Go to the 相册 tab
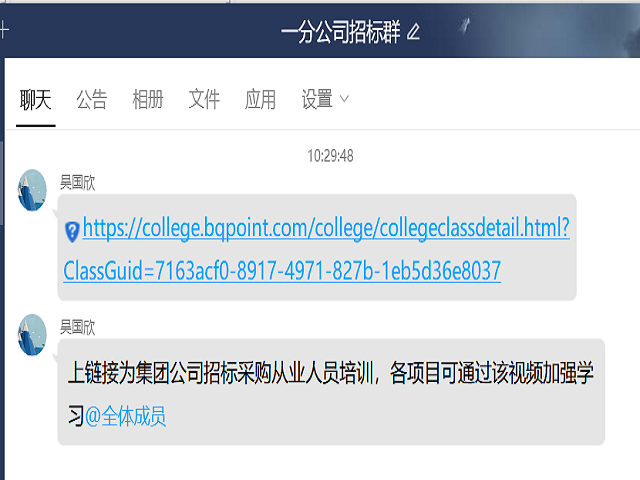The image size is (640, 480). point(147,99)
